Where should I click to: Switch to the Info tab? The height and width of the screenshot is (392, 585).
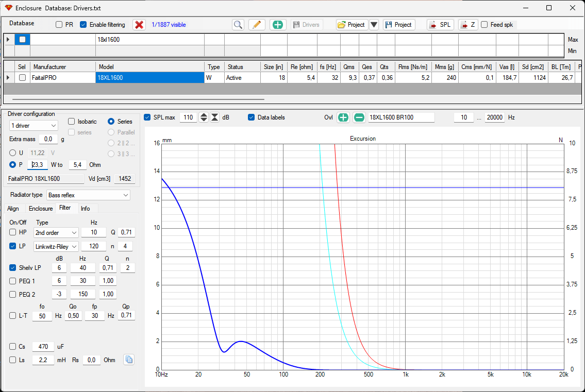point(86,209)
